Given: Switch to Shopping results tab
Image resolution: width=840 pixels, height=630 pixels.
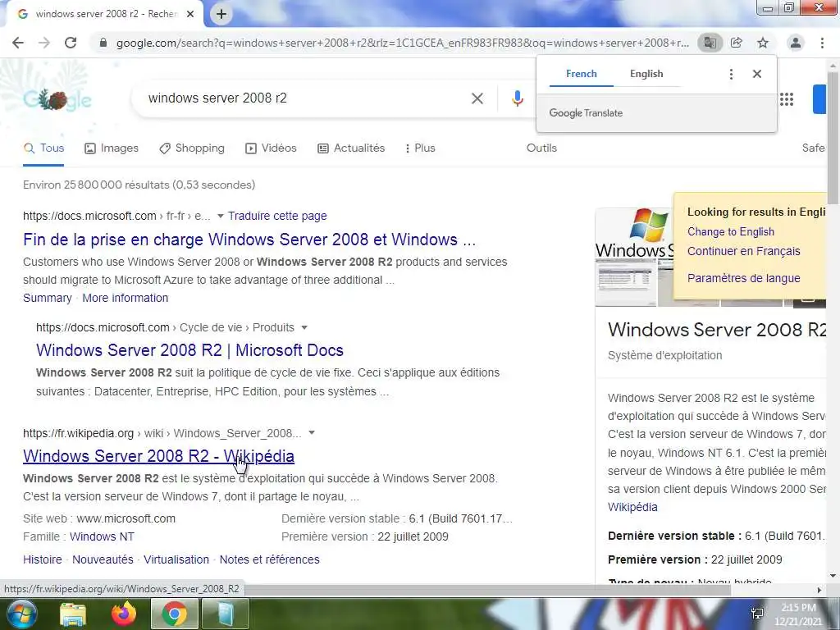Looking at the screenshot, I should point(192,148).
